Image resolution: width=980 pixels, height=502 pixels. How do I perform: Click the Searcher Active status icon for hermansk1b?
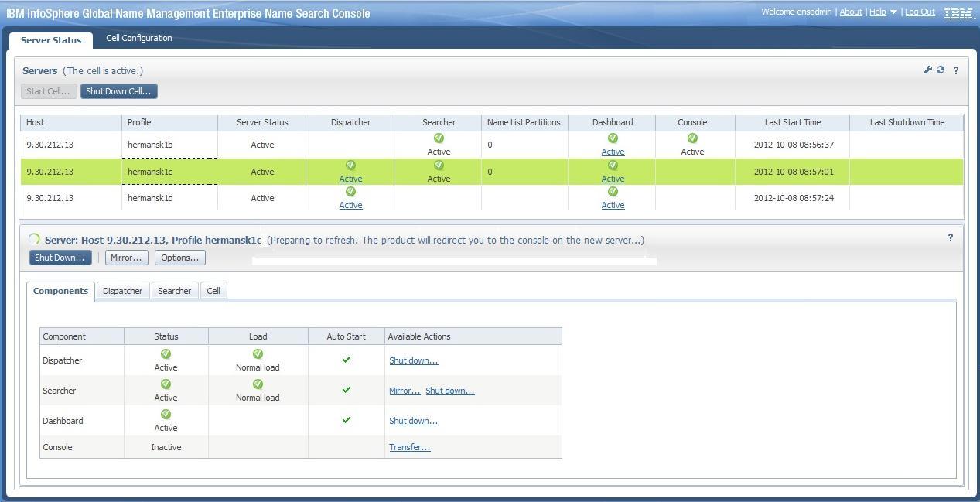[x=438, y=138]
